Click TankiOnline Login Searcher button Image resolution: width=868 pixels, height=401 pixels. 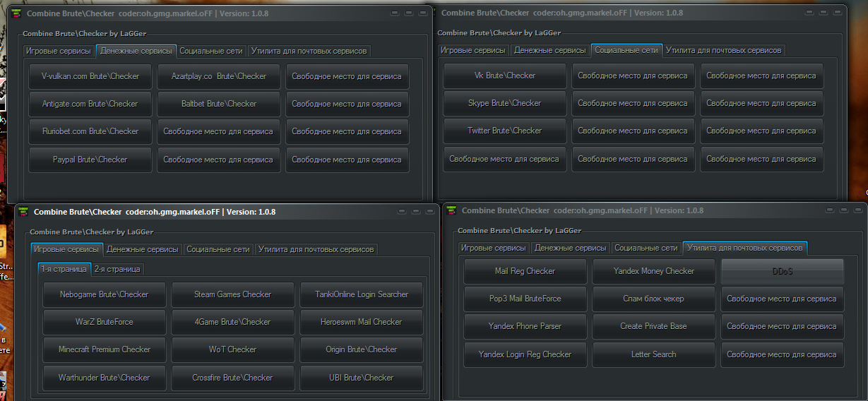click(x=362, y=294)
